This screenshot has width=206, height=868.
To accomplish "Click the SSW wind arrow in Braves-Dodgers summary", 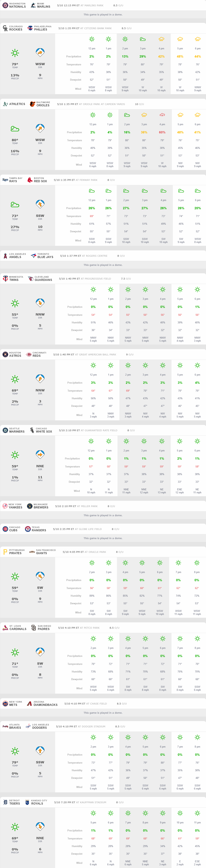I will point(40,751).
